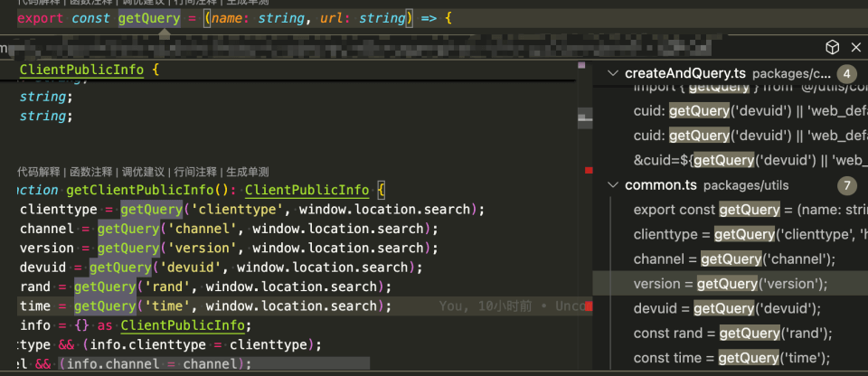This screenshot has width=868, height=376.
Task: Open the &cuid=${getQuery('devuid') reference
Action: click(x=749, y=160)
